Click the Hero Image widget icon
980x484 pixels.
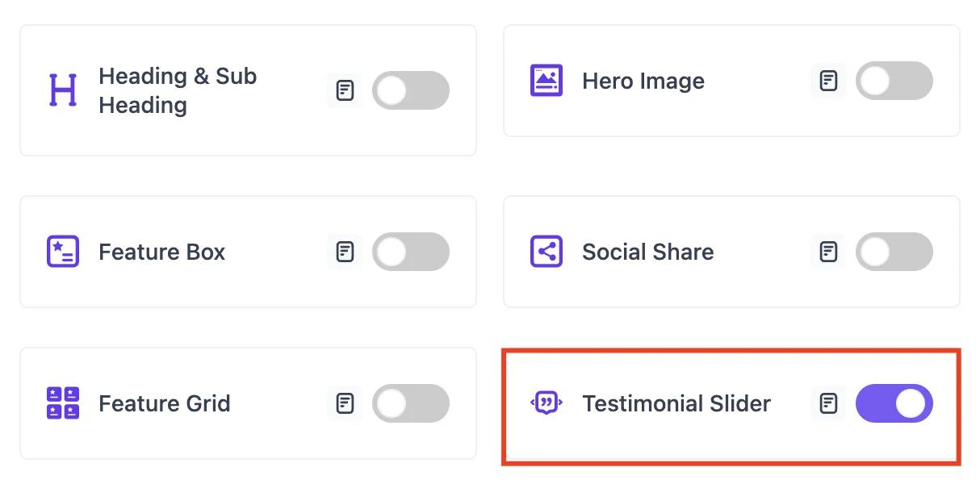546,81
